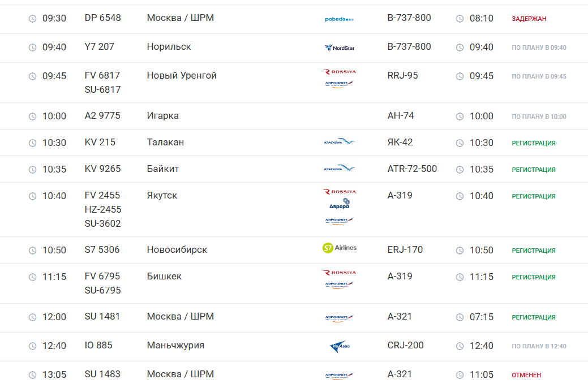Click the Rossiya logo on Bishkek flight
Viewport: 588px width, 388px height.
tap(340, 273)
